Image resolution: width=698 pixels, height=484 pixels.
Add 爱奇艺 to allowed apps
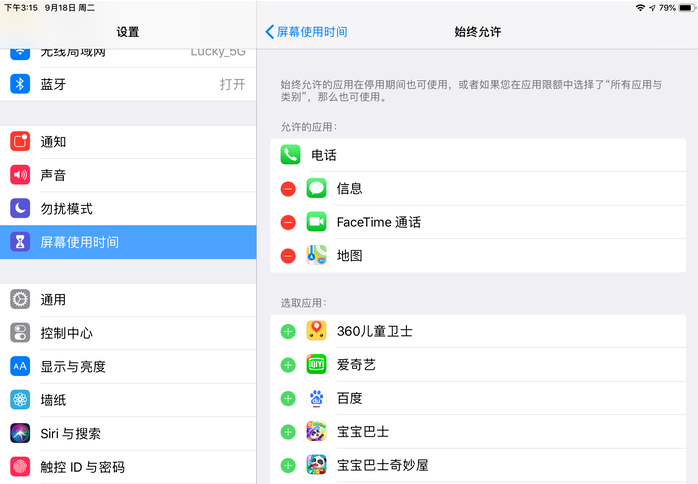point(288,365)
